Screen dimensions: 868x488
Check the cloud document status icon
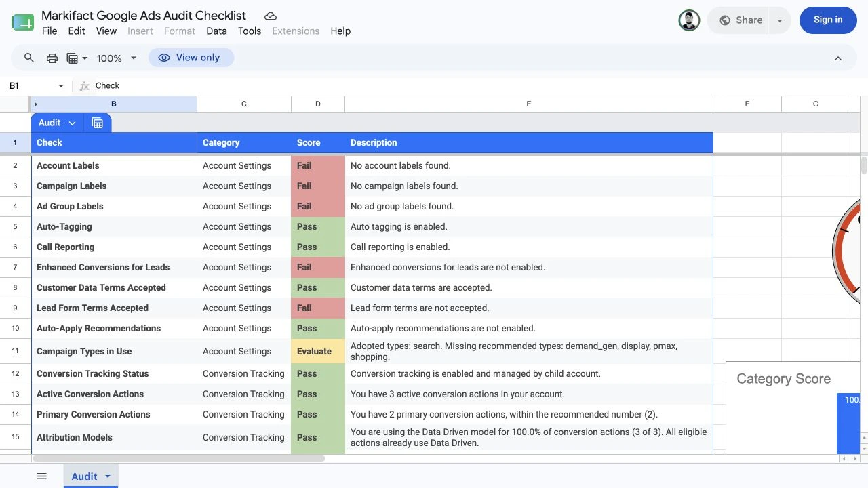[x=271, y=16]
